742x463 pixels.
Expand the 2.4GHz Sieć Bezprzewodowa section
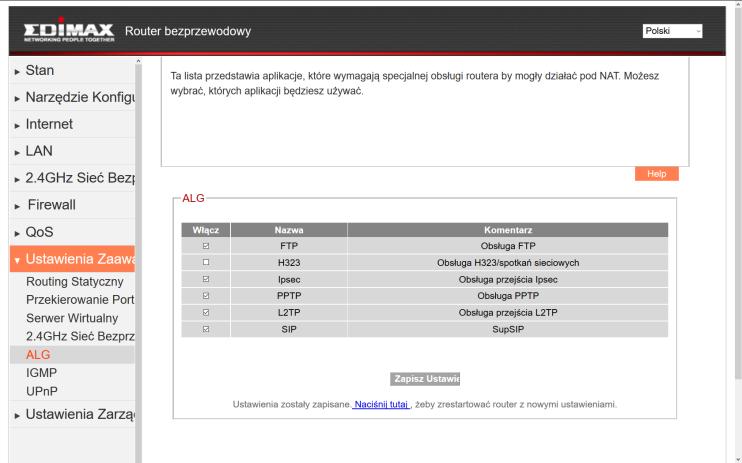click(72, 178)
